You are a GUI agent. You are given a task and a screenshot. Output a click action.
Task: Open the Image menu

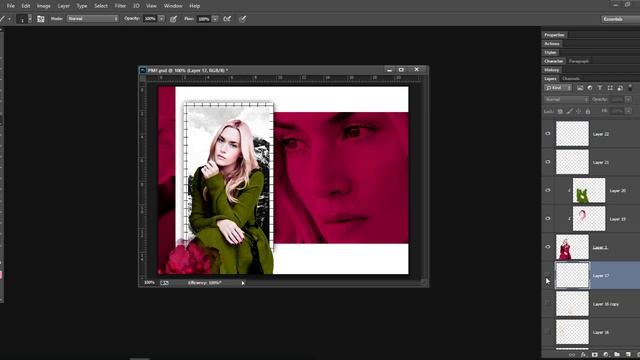44,6
